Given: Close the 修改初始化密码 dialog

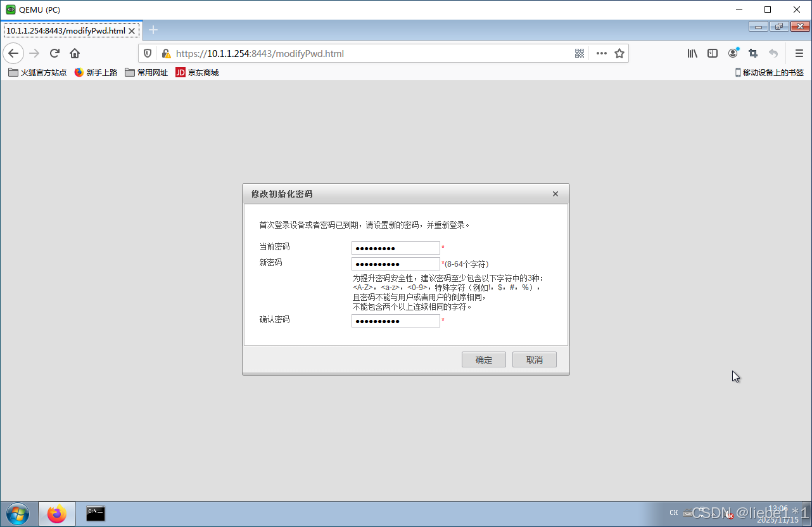Looking at the screenshot, I should 555,194.
